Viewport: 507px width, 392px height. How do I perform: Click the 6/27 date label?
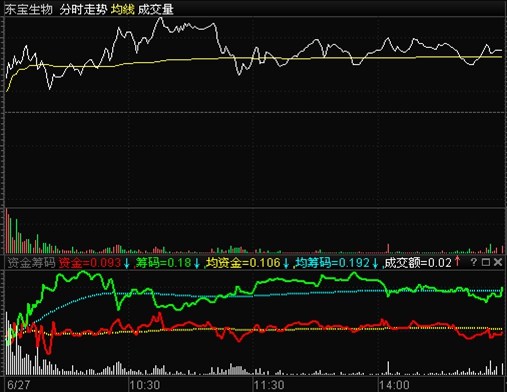pos(18,385)
